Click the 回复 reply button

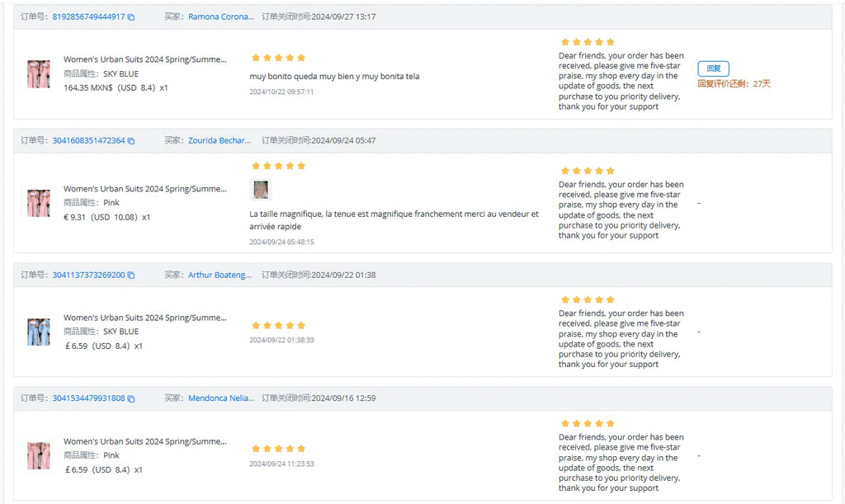(x=713, y=68)
